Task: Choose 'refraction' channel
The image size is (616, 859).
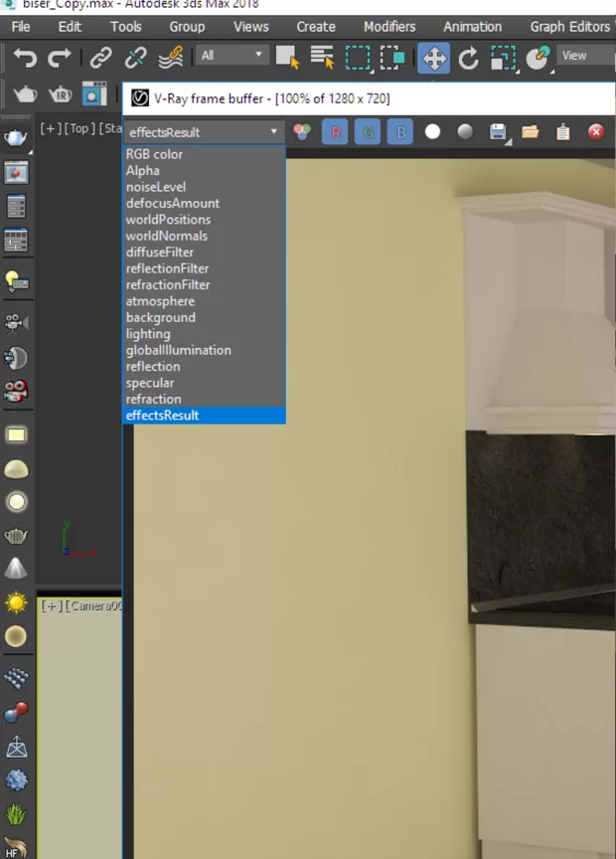Action: [x=205, y=400]
